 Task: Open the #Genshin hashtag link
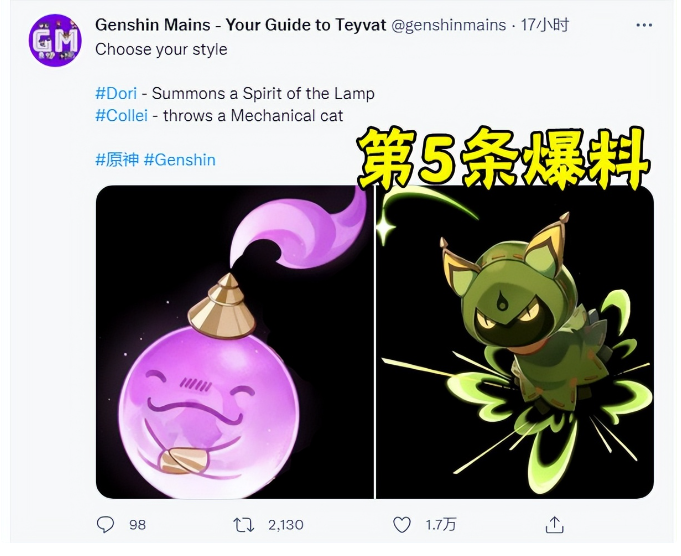179,160
